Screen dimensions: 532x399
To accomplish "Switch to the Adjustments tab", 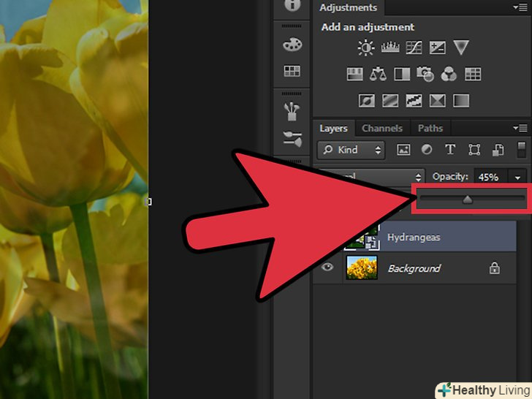I will (x=348, y=7).
